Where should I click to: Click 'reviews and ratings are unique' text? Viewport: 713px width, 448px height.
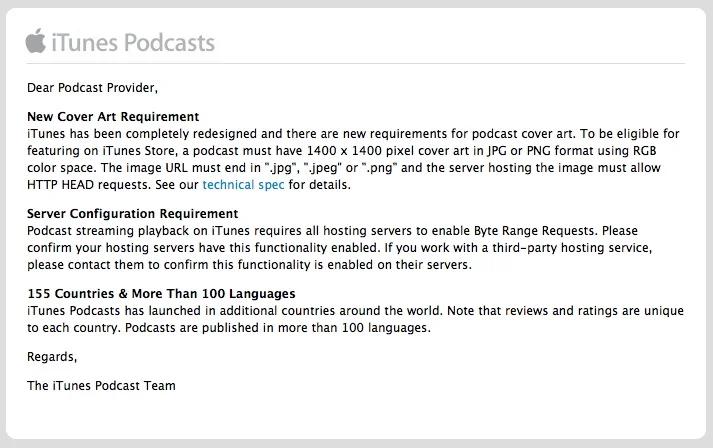pos(594,311)
